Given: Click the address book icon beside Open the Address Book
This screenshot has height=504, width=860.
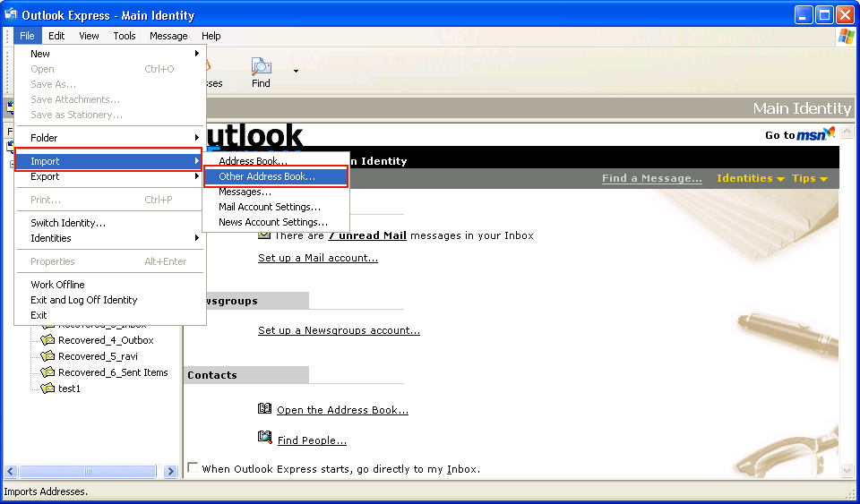Looking at the screenshot, I should pos(265,409).
